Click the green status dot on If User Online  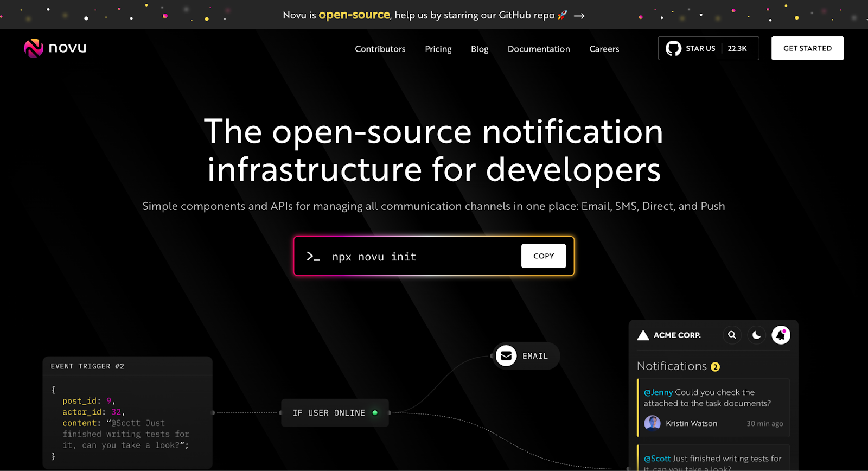[375, 413]
